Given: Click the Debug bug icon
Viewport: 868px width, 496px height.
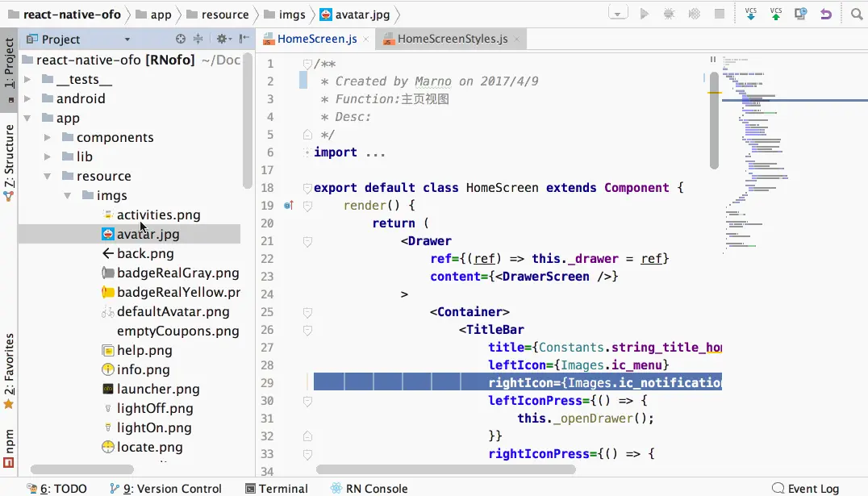Looking at the screenshot, I should (669, 14).
